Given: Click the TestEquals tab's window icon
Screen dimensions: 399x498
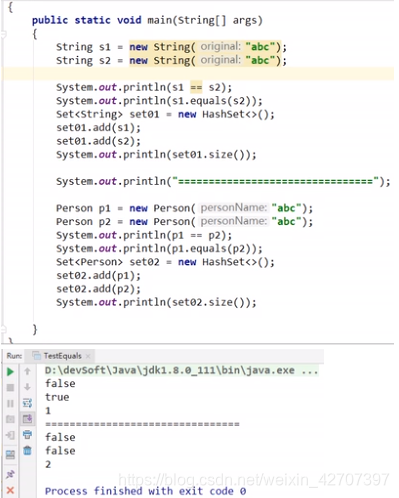Looking at the screenshot, I should (x=37, y=356).
